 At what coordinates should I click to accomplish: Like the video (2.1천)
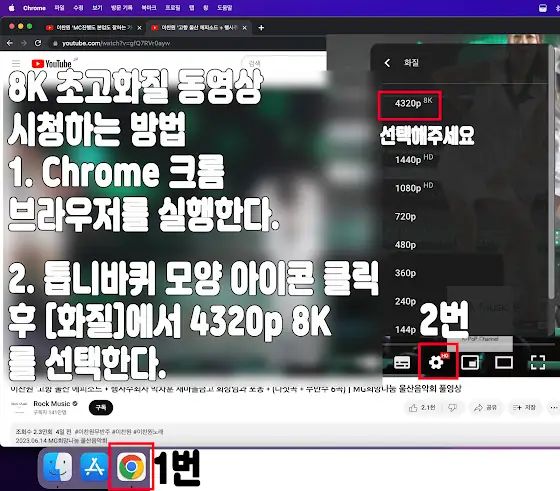422,407
